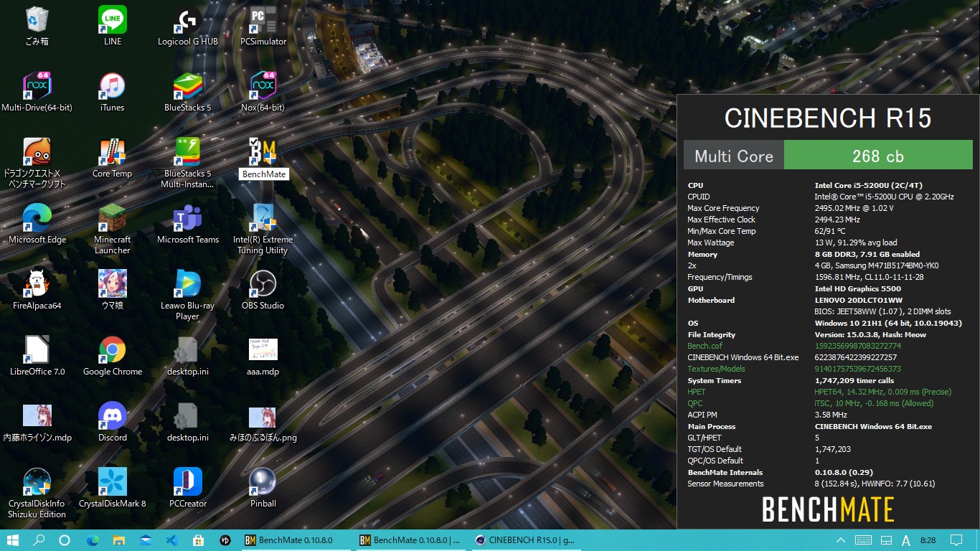Switch to CINEBENCH R15.0 taskbar window
Viewport: 980px width, 551px height.
[x=525, y=540]
